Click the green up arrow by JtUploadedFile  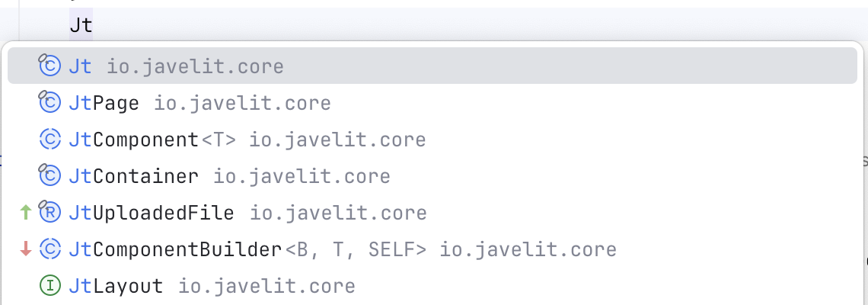pos(26,213)
